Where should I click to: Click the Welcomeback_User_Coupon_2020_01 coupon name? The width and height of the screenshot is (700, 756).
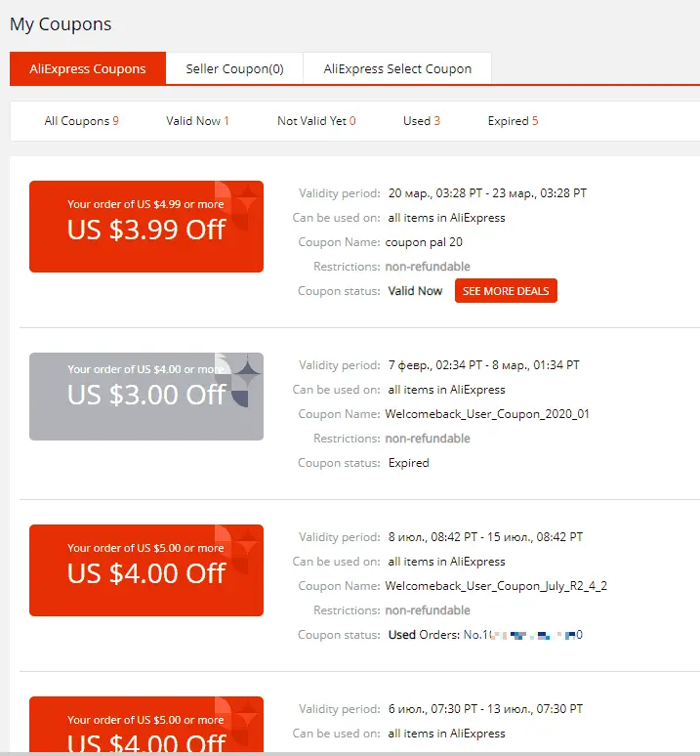[487, 414]
